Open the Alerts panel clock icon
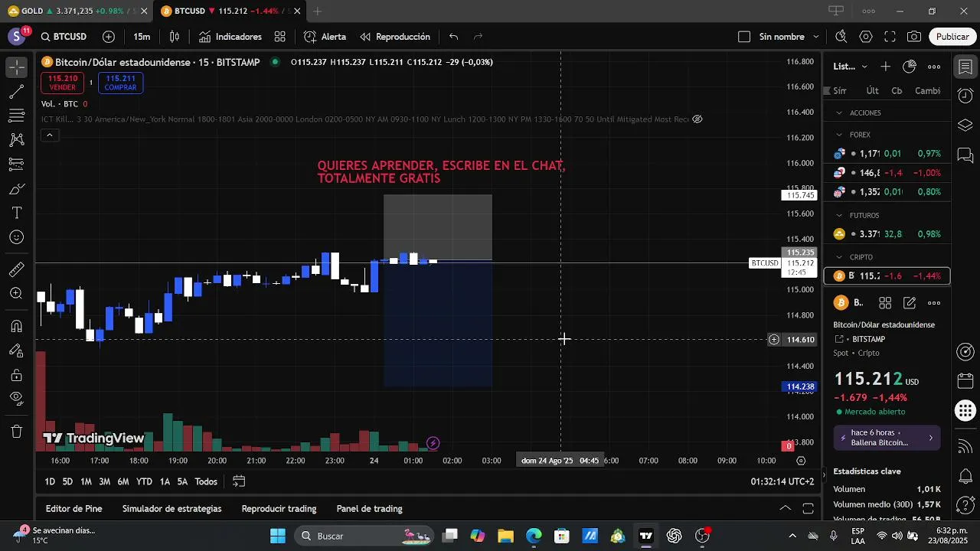The image size is (980, 551). [x=965, y=96]
